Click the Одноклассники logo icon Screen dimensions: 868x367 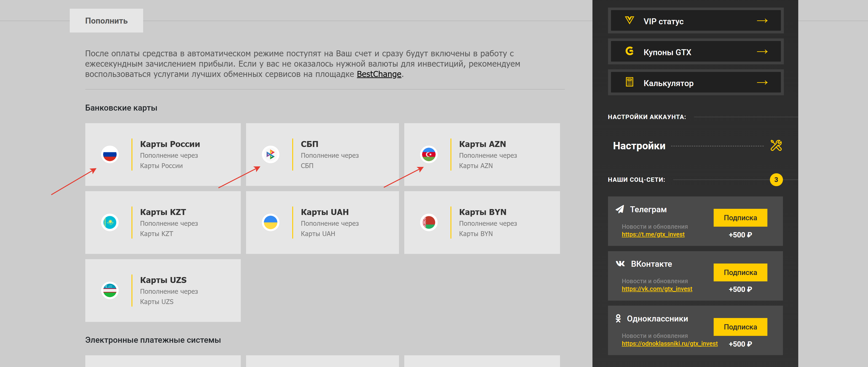(x=618, y=318)
